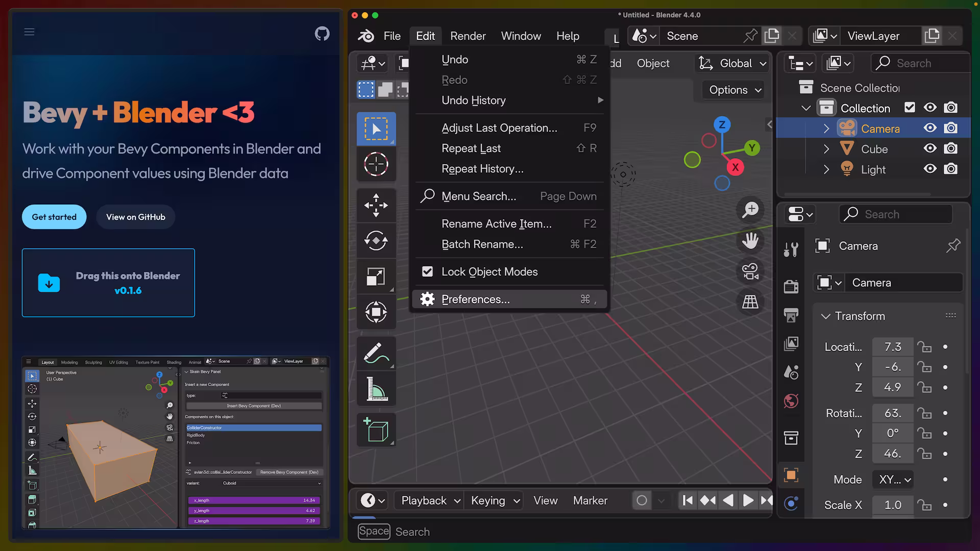Hide Collection in viewport via eye icon
This screenshot has width=980, height=551.
pos(930,108)
